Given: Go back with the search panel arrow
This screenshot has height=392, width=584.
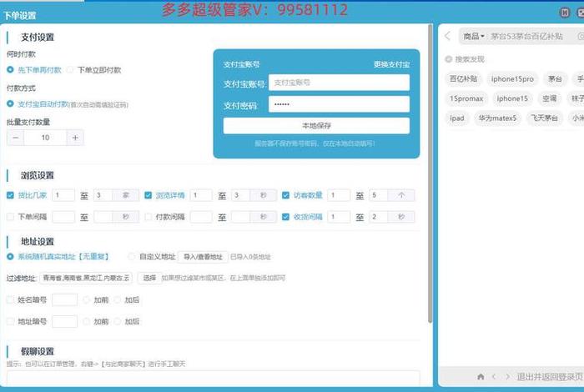Looking at the screenshot, I should click(447, 36).
